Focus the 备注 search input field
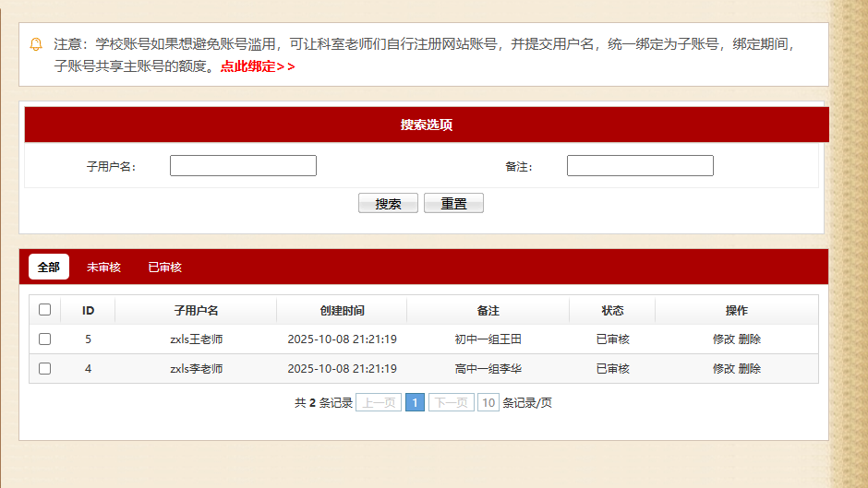This screenshot has height=488, width=868. pyautogui.click(x=640, y=166)
